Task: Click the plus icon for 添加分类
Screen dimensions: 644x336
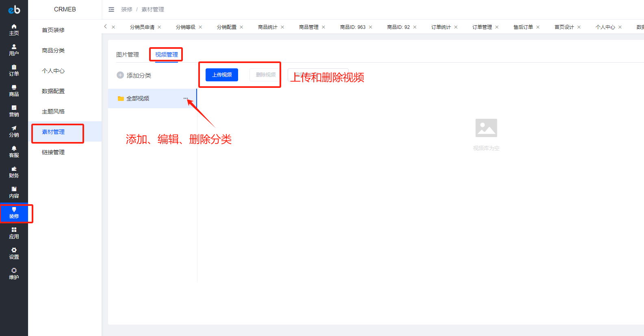Action: 120,75
